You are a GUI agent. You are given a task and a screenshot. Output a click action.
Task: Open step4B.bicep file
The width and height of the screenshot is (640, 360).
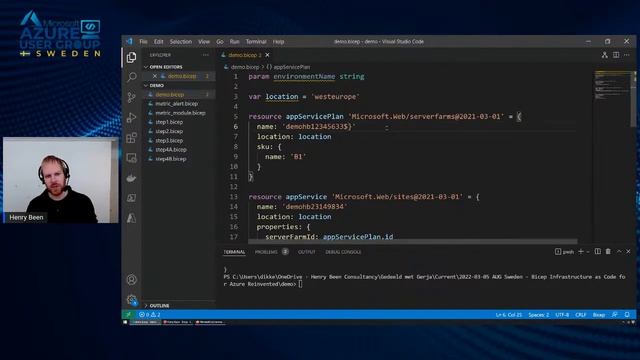tap(171, 159)
